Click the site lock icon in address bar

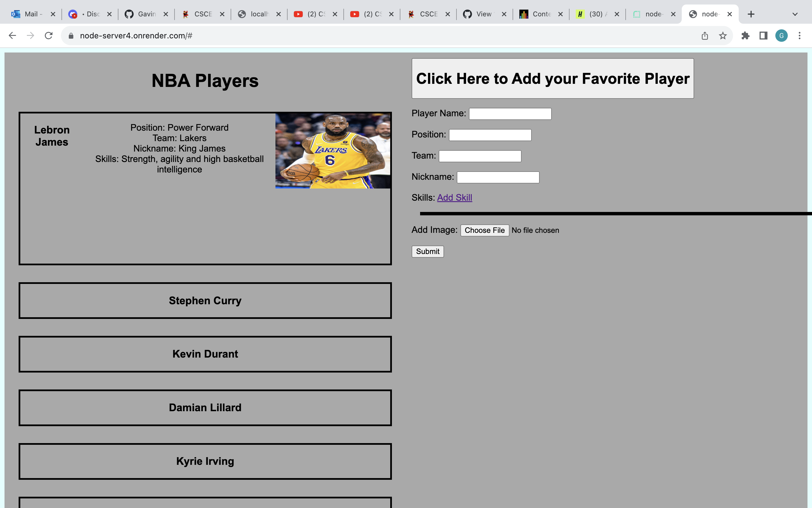pos(71,36)
